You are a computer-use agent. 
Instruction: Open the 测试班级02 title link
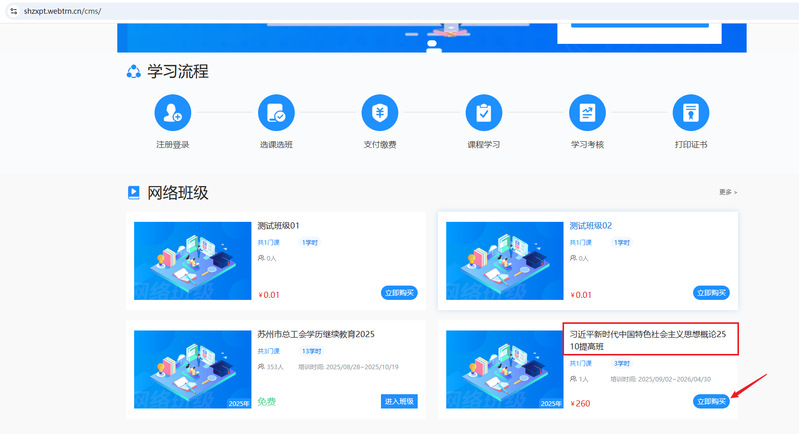(x=590, y=226)
